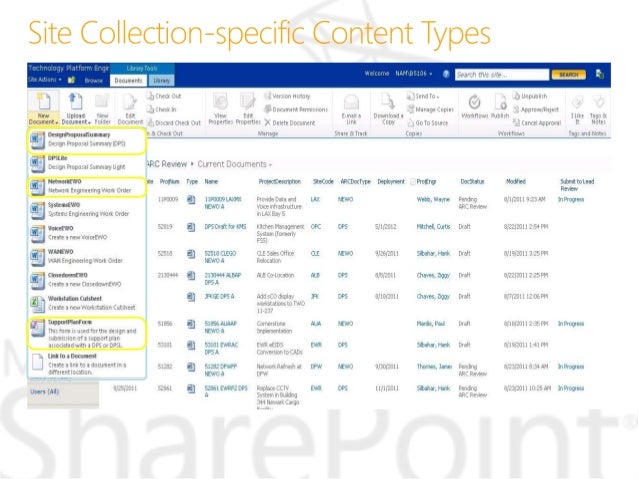The height and width of the screenshot is (479, 638).
Task: Click the Word icon in DPS Draft row
Action: [x=190, y=227]
